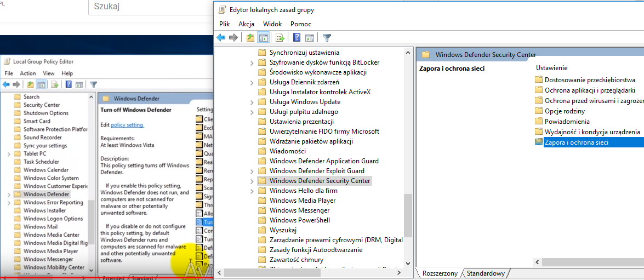Image resolution: width=644 pixels, height=280 pixels.
Task: Click folder icon beside Opcje rodziny
Action: pyautogui.click(x=539, y=111)
